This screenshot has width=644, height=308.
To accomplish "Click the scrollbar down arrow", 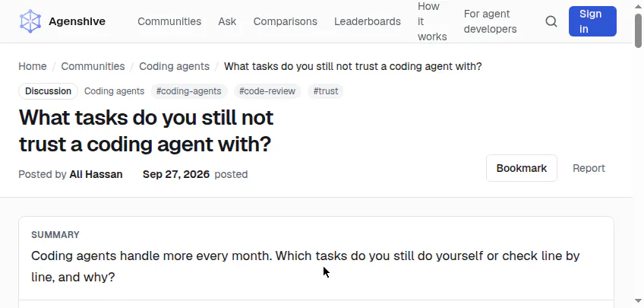I will tap(638, 300).
